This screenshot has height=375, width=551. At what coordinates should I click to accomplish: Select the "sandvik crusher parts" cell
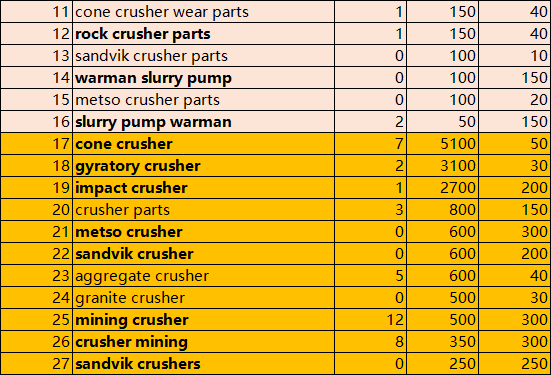point(203,56)
